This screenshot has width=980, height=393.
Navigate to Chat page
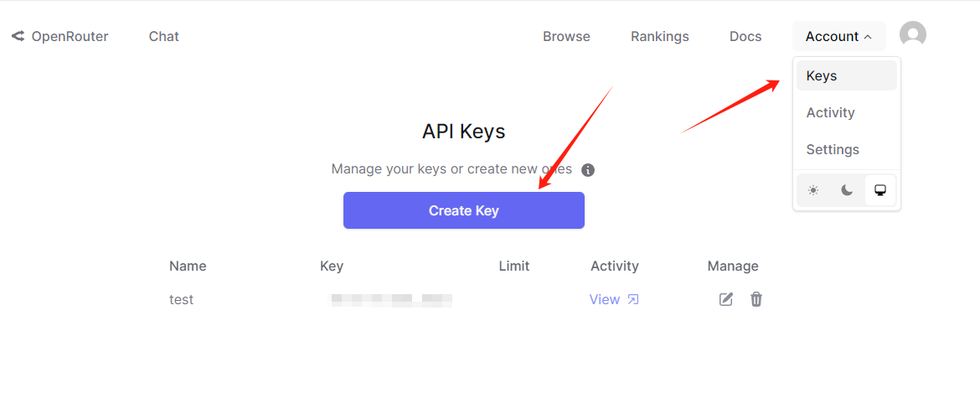point(163,36)
